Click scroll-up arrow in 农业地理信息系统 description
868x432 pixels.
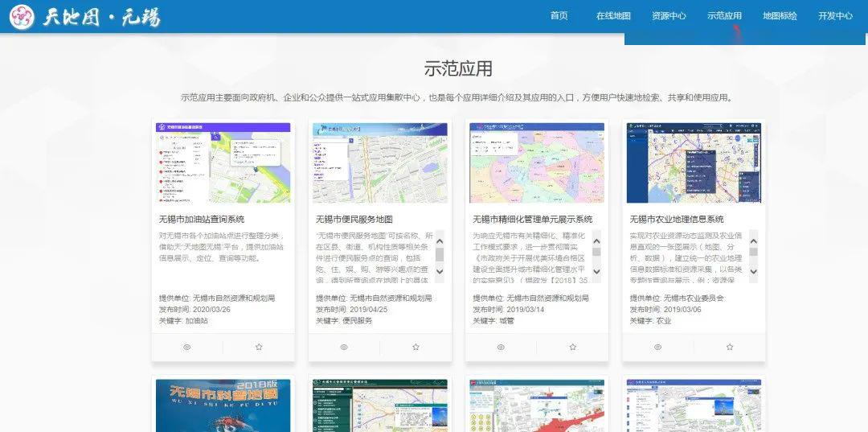[753, 241]
